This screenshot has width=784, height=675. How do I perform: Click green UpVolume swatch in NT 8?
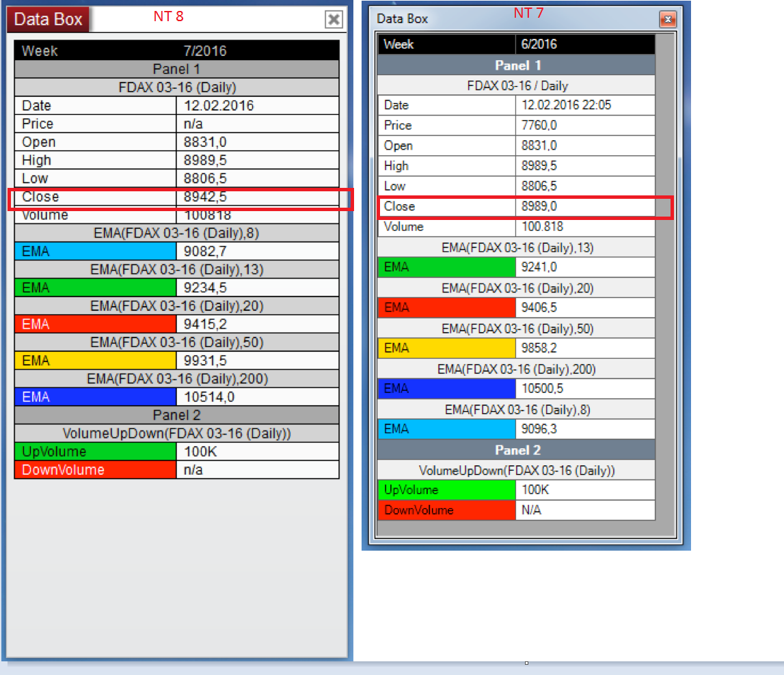(x=96, y=452)
